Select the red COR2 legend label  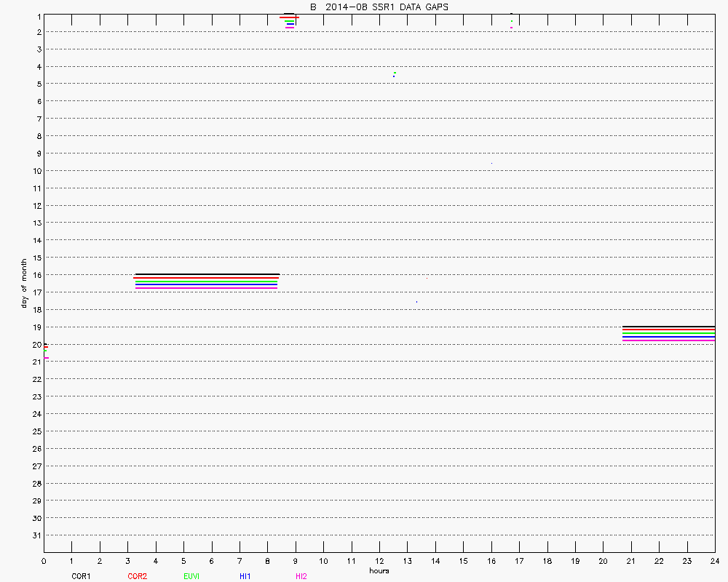point(137,576)
